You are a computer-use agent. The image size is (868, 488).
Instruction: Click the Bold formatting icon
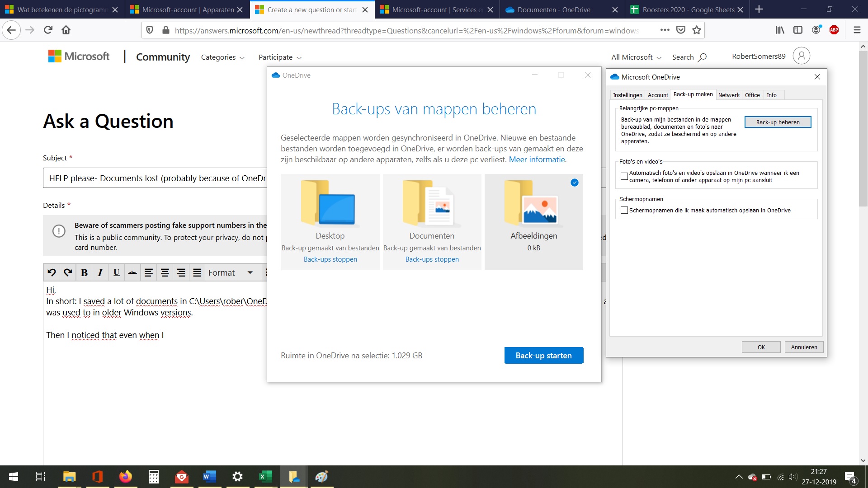(84, 272)
